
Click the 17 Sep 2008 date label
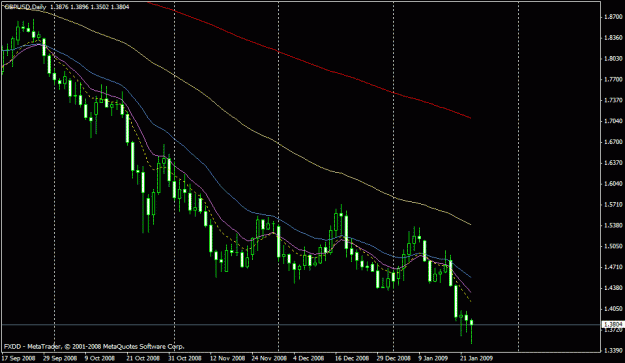coord(19,358)
